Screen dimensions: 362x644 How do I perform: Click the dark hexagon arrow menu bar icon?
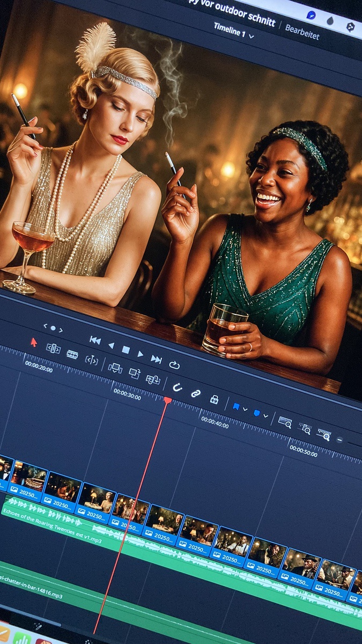(x=350, y=26)
